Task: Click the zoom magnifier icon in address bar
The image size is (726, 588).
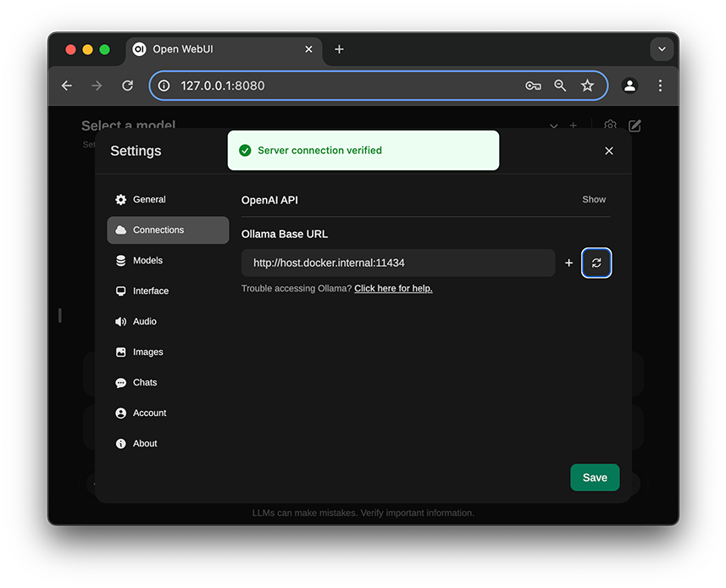Action: [560, 86]
